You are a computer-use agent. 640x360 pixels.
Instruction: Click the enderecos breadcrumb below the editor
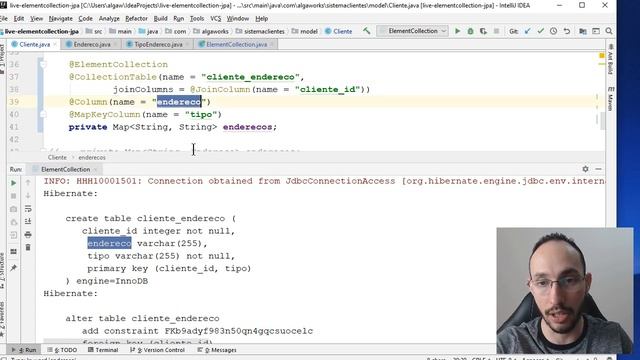click(92, 158)
